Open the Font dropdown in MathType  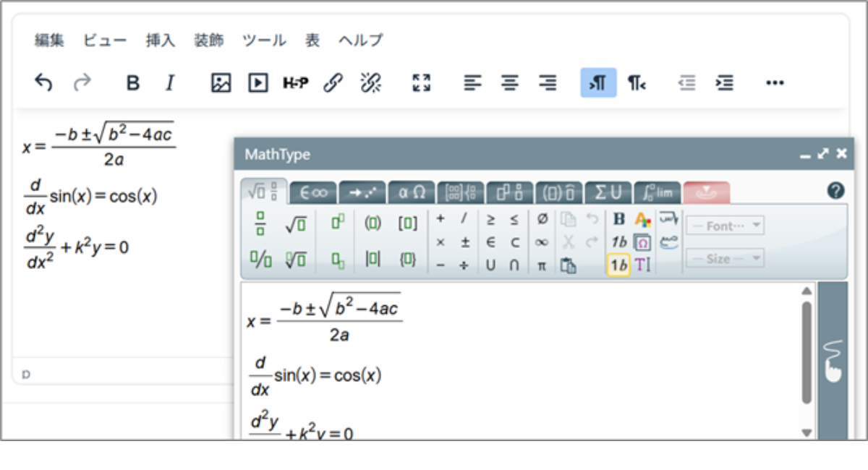724,225
